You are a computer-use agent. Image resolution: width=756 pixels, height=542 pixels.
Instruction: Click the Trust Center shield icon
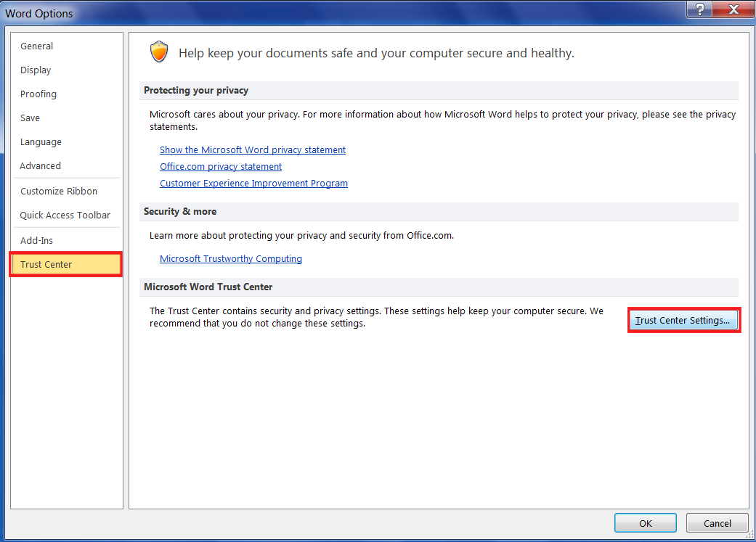click(159, 52)
